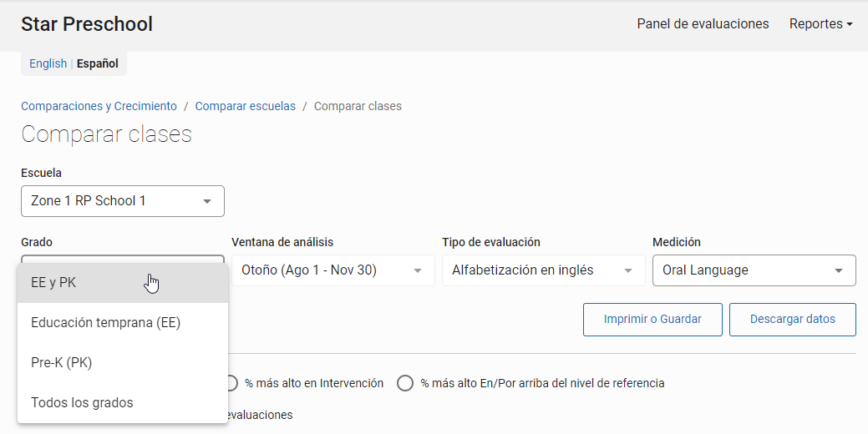Go to Panel de evaluaciones

[x=703, y=23]
